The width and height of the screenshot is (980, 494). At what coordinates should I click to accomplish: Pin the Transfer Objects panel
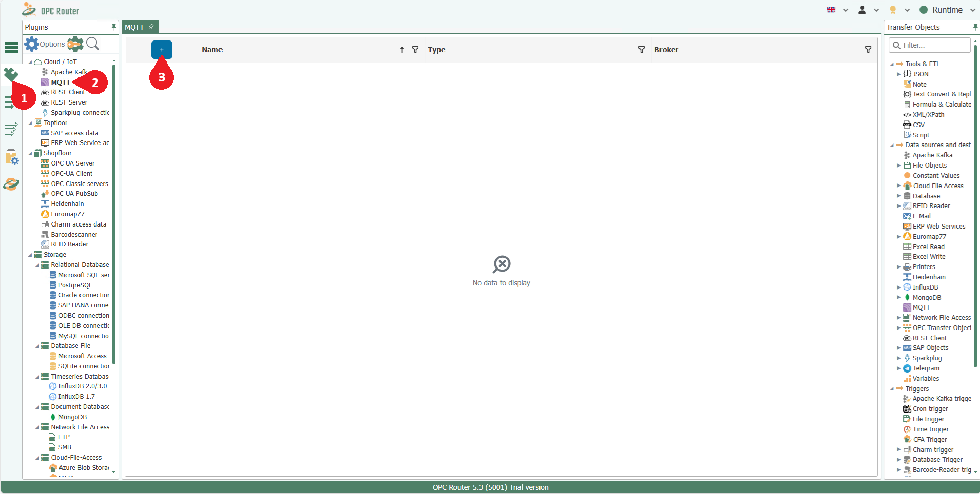975,27
